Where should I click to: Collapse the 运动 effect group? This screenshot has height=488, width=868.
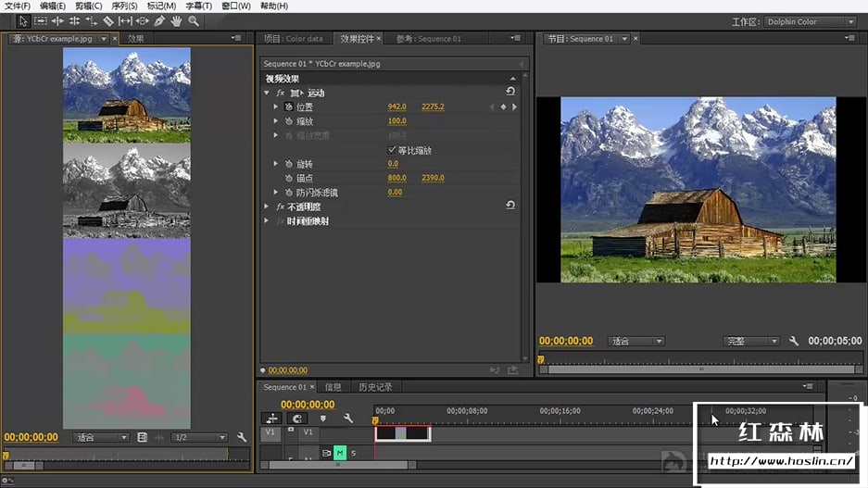(x=267, y=93)
